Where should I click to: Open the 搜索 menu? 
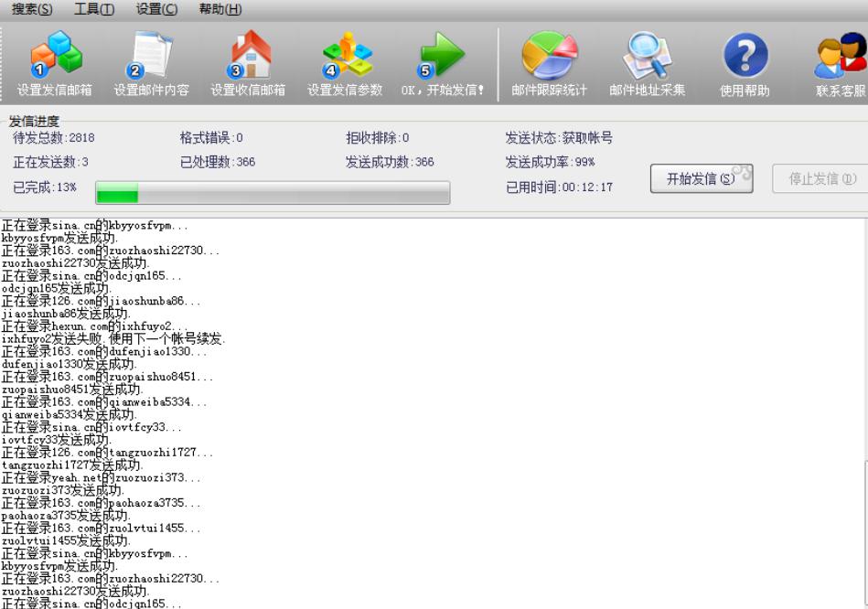30,9
